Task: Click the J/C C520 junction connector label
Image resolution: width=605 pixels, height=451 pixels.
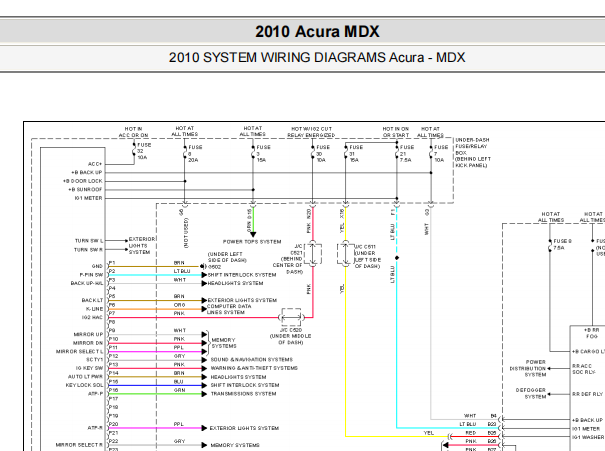Action: [x=290, y=336]
